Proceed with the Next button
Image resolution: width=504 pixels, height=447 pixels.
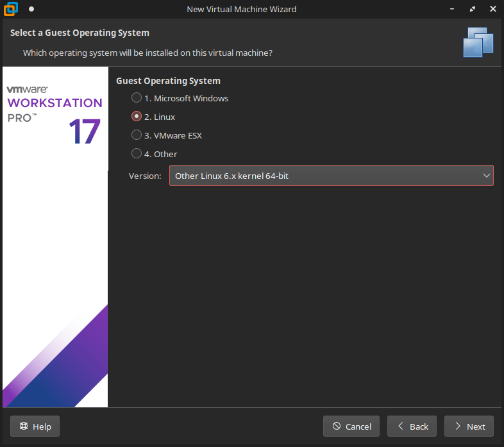pos(469,426)
